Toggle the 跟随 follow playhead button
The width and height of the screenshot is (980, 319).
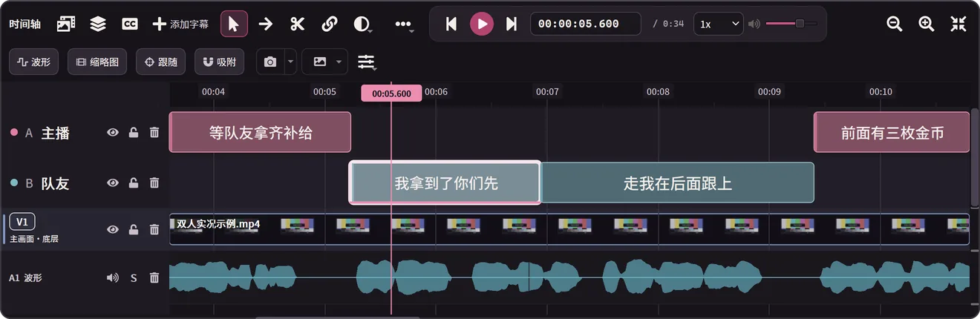tap(161, 62)
